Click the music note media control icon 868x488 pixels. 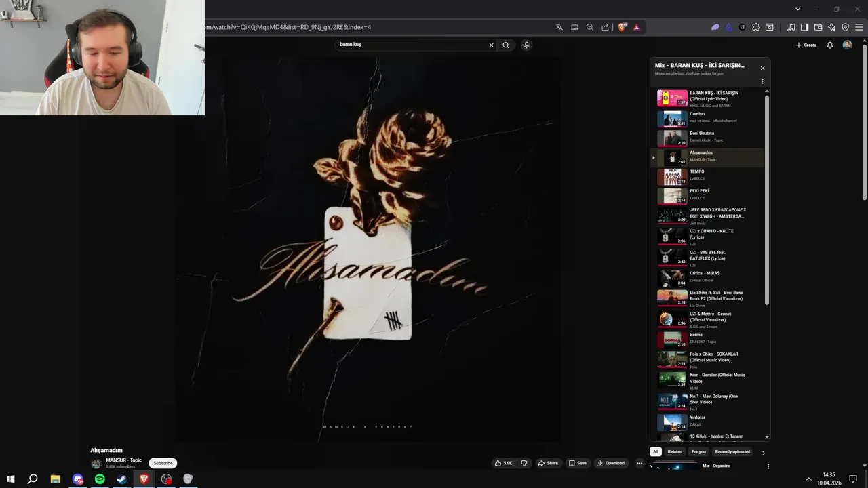tap(791, 27)
